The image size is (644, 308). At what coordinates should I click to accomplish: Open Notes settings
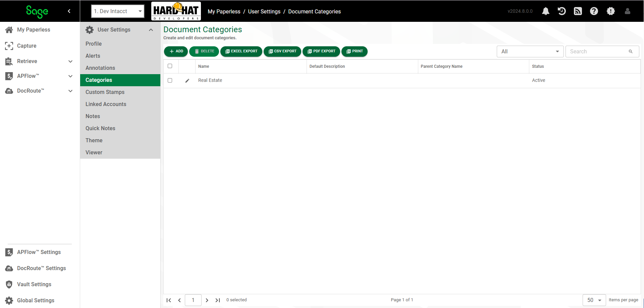[x=120, y=116]
